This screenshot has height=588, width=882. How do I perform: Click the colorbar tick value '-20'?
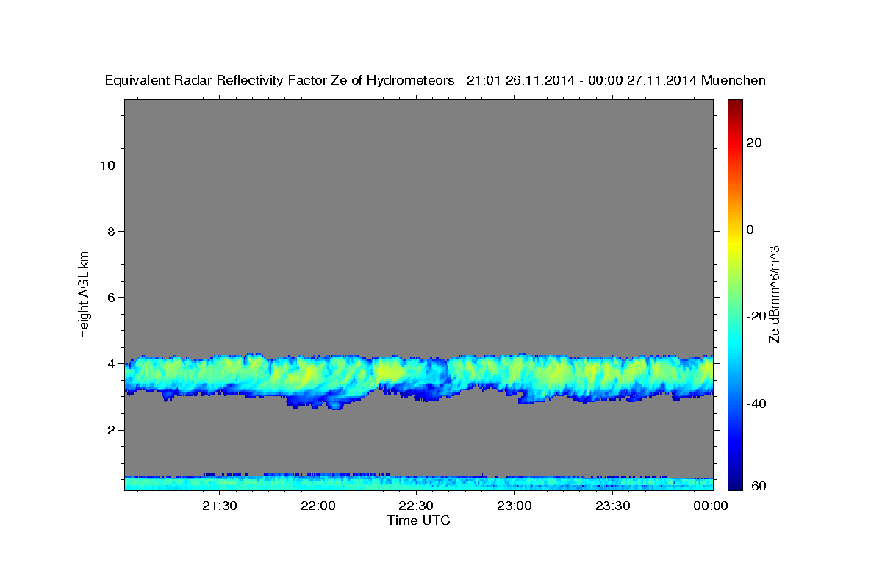[x=756, y=316]
